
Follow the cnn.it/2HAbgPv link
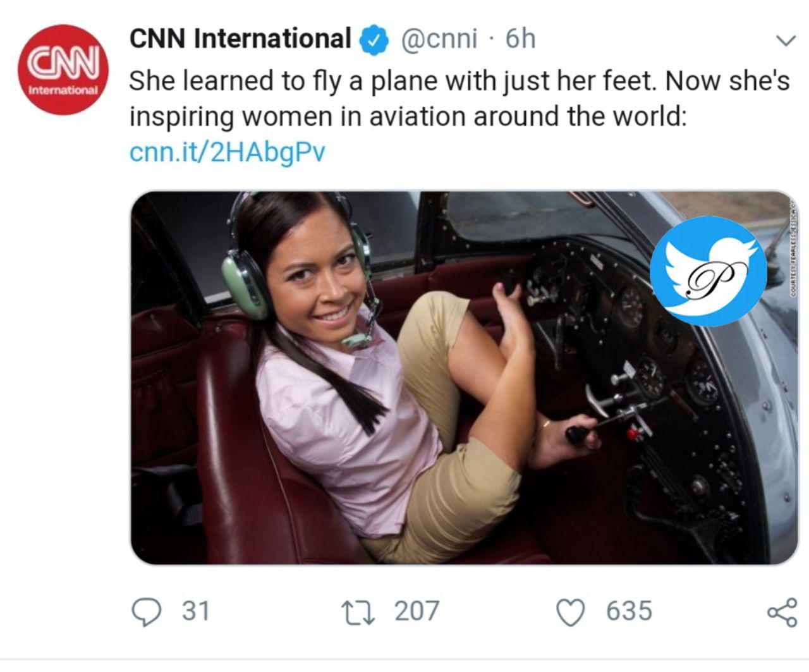pyautogui.click(x=227, y=152)
